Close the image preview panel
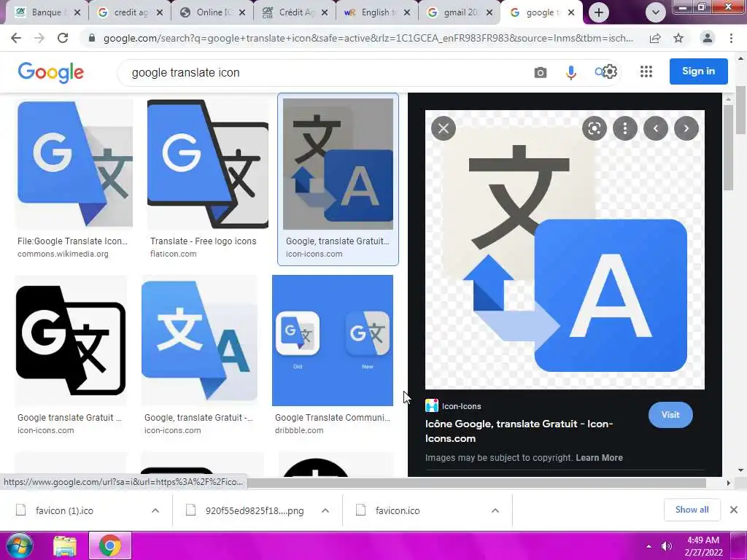The width and height of the screenshot is (747, 560). coord(443,128)
